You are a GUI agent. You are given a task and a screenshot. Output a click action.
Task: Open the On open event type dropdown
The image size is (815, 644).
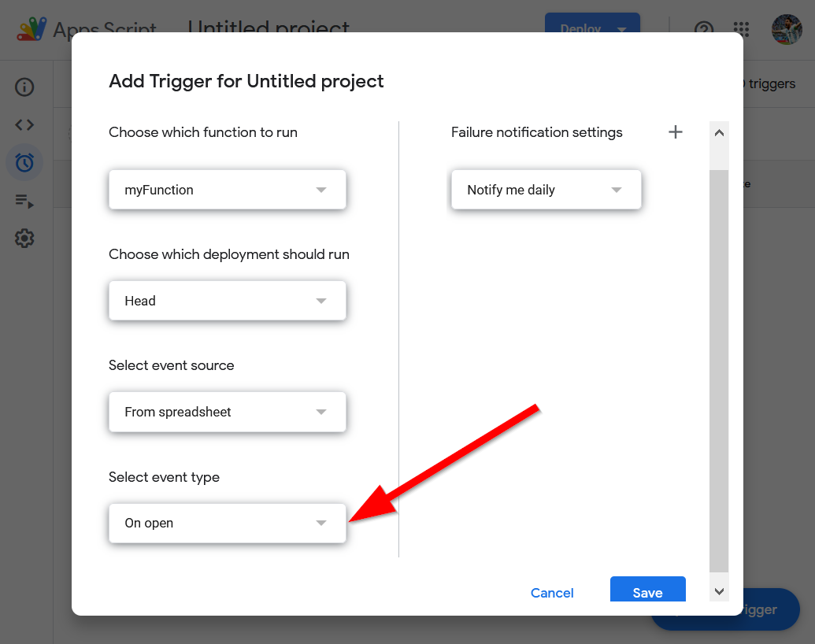(x=227, y=523)
